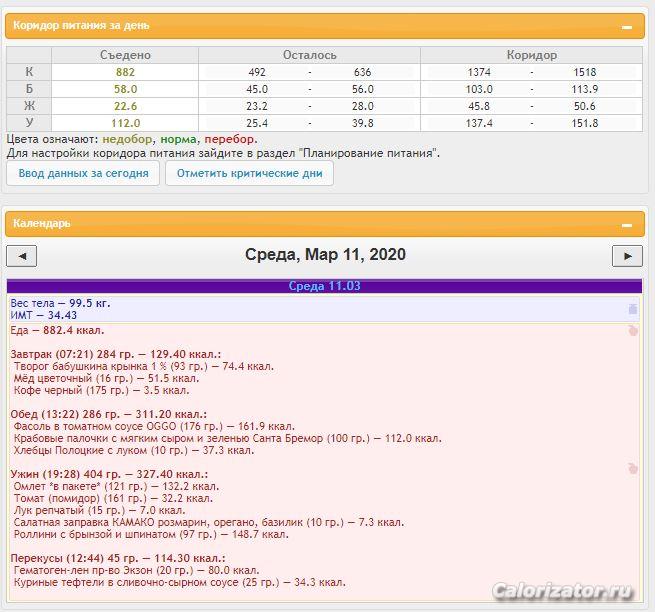This screenshot has height=612, width=655.
Task: Select the purple Среда 11.03 day bar
Action: pos(325,286)
